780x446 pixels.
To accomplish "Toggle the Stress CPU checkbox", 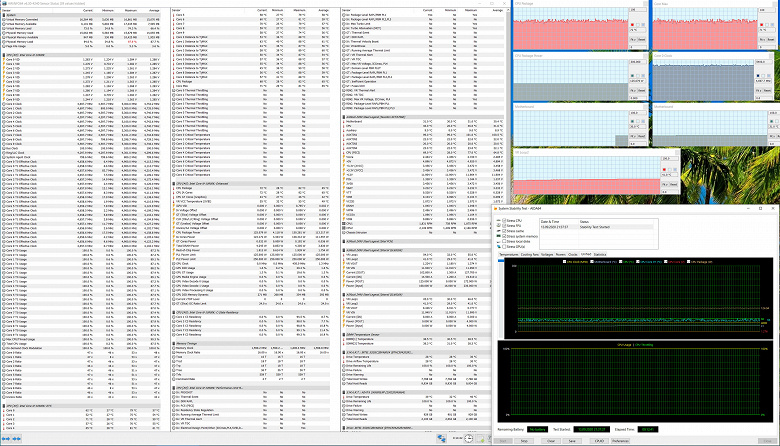I will coord(504,220).
